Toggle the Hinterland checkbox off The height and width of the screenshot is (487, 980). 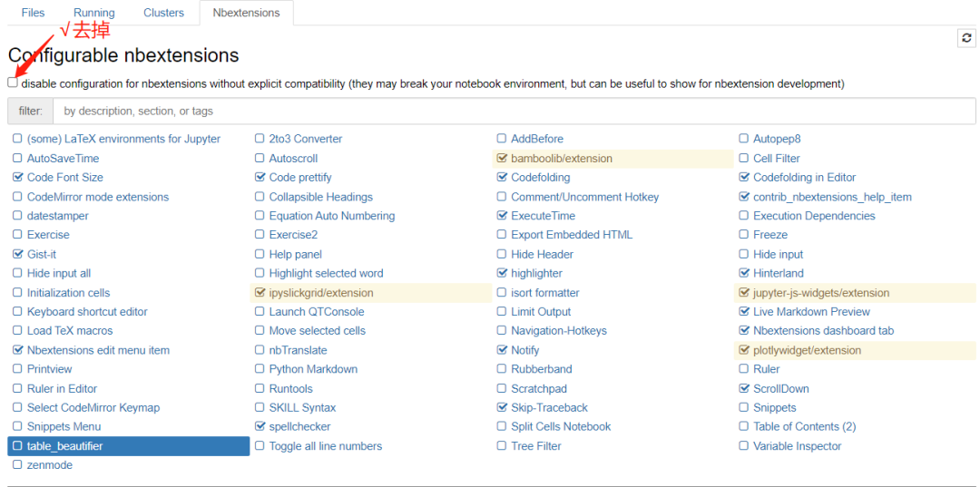[744, 273]
